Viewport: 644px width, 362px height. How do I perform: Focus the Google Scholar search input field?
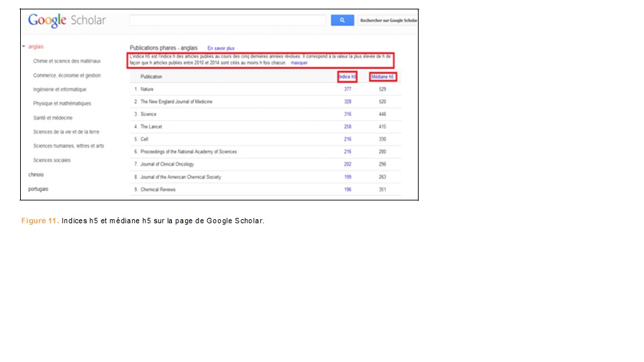227,20
